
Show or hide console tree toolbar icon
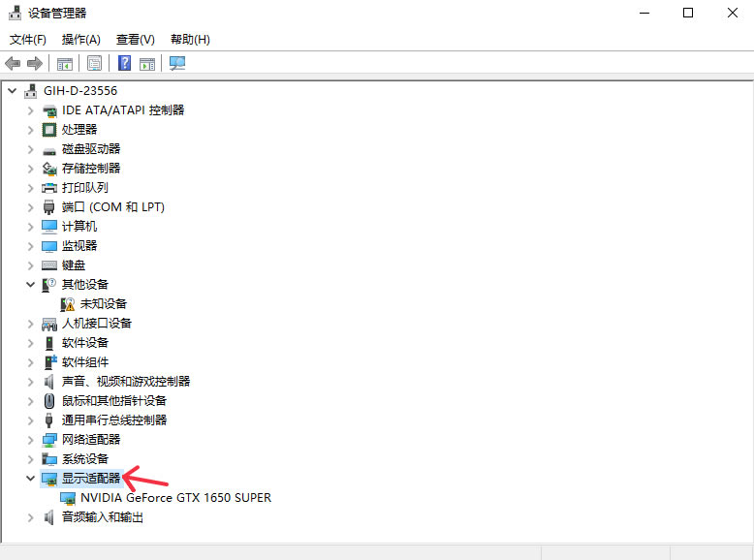(64, 63)
